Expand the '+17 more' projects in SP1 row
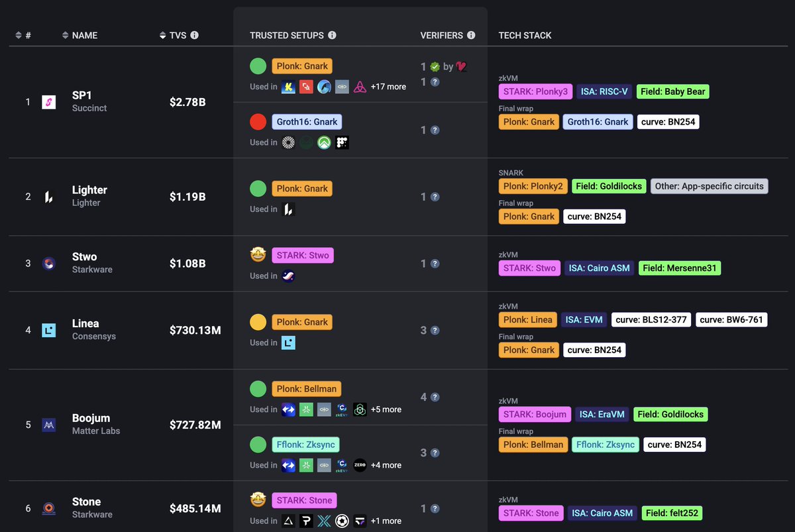Screen dimensions: 795x532 388,87
